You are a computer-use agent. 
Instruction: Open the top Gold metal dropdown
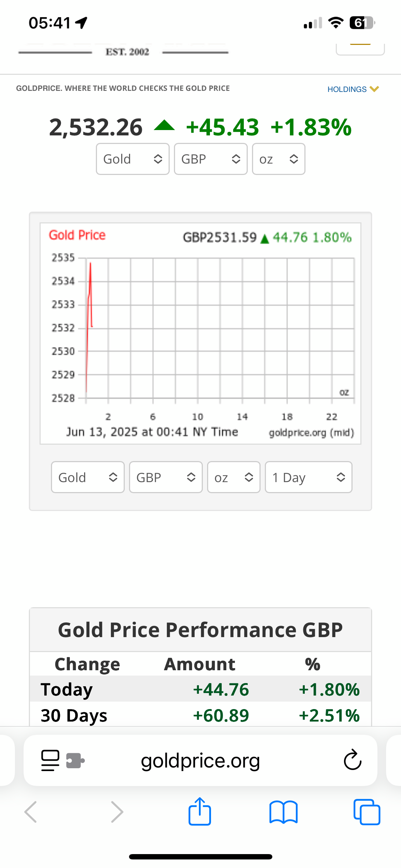click(x=133, y=159)
